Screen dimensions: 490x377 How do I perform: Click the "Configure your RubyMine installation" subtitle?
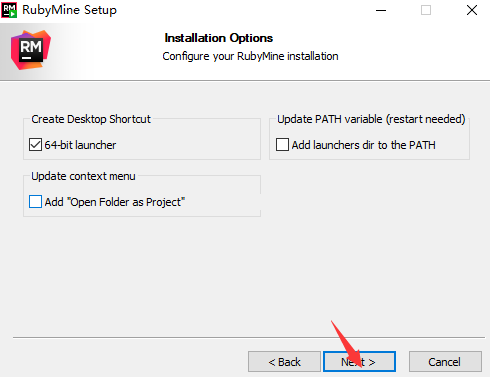click(x=250, y=56)
